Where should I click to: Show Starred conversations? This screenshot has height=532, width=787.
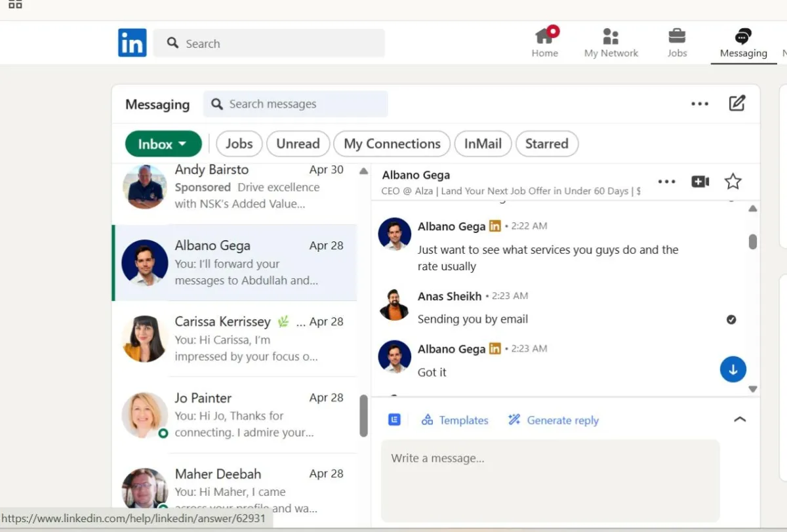pyautogui.click(x=547, y=144)
